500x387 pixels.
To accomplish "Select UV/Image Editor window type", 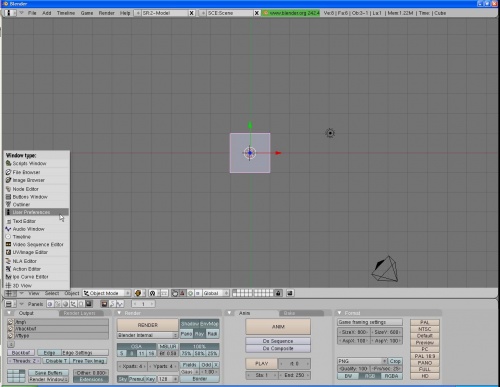I will (x=37, y=252).
